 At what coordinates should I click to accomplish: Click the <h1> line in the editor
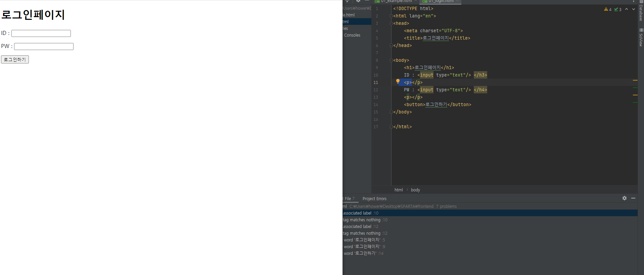(x=429, y=68)
